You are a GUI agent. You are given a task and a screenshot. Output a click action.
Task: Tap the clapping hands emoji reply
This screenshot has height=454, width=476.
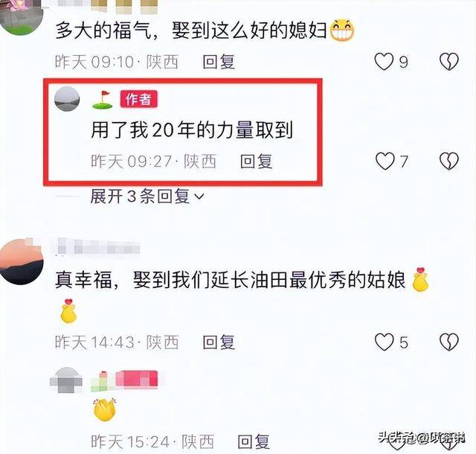coord(105,409)
